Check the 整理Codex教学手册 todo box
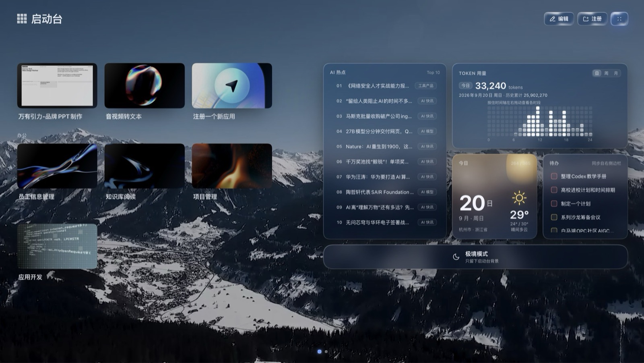 (554, 176)
